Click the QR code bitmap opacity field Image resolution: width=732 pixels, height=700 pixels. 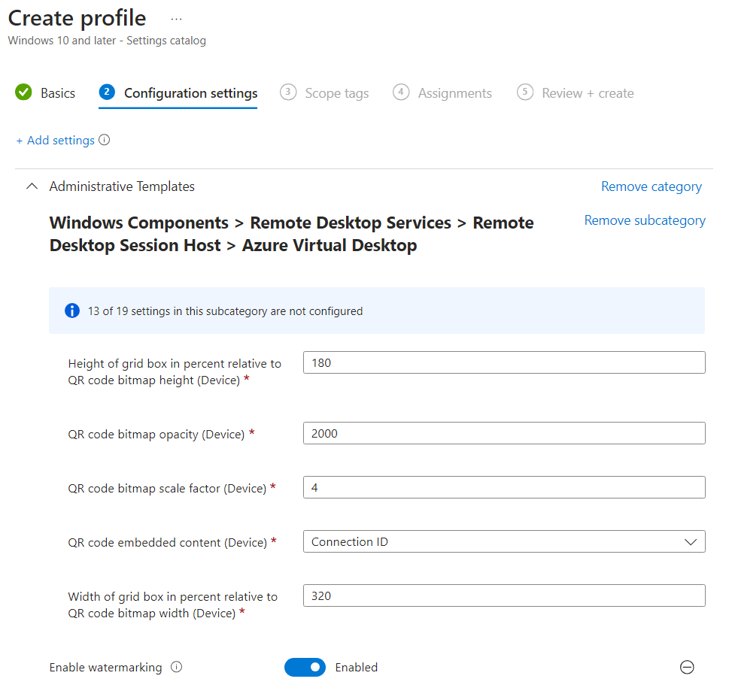coord(504,433)
